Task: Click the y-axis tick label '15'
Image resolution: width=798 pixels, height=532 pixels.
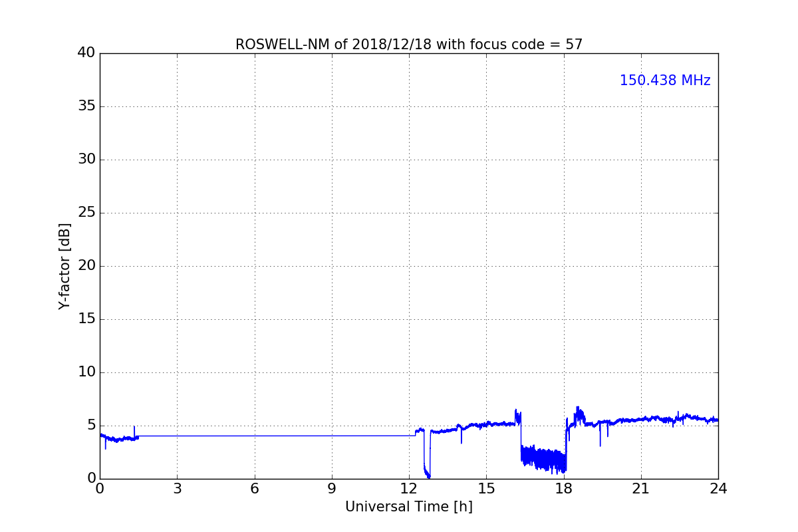Action: point(86,319)
